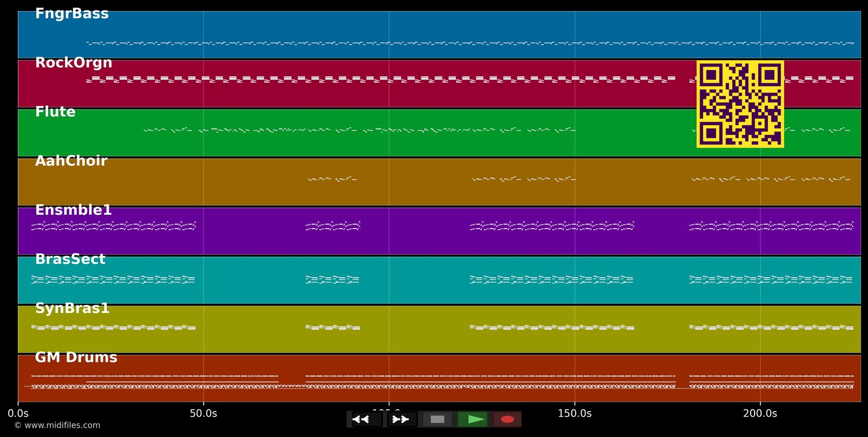
Task: Click the first AahChoir note cluster
Action: click(332, 179)
